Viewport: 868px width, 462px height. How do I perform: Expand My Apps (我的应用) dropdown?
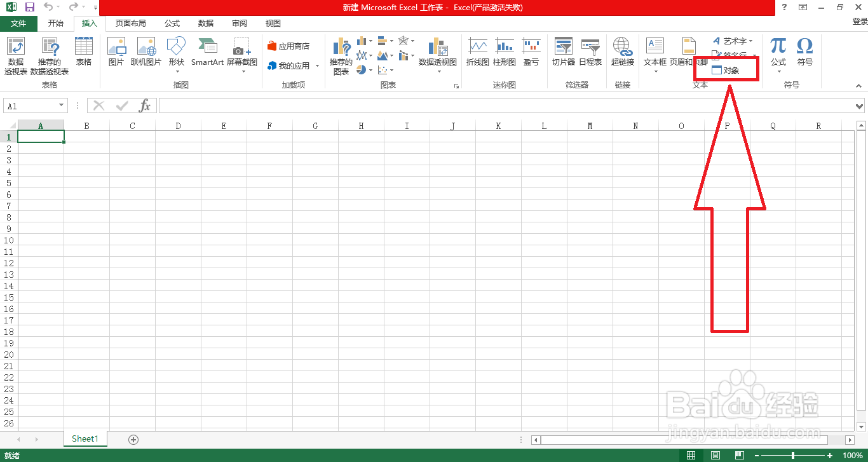[317, 66]
